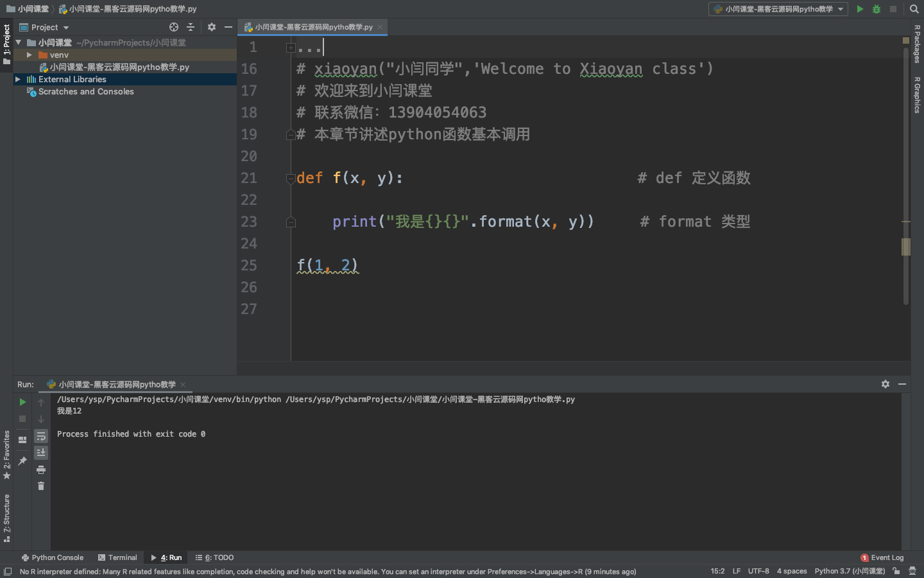Expand External Libraries node
The width and height of the screenshot is (924, 578).
click(18, 80)
